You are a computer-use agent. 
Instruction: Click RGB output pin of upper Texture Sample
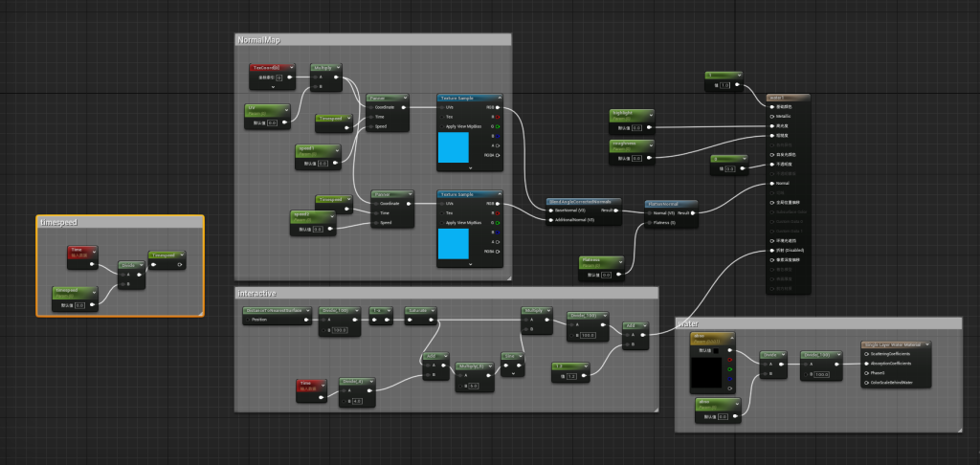pyautogui.click(x=498, y=107)
